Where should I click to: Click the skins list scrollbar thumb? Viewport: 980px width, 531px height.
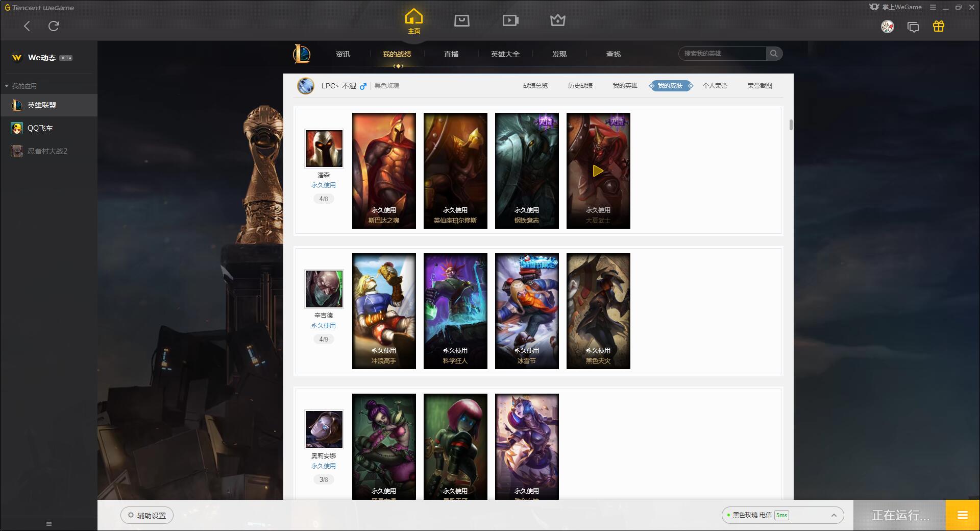[791, 125]
